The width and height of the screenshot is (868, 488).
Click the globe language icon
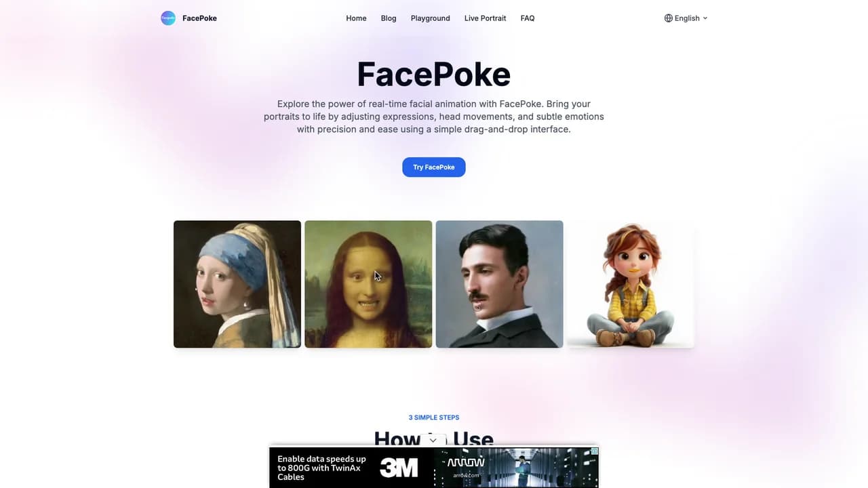click(669, 18)
